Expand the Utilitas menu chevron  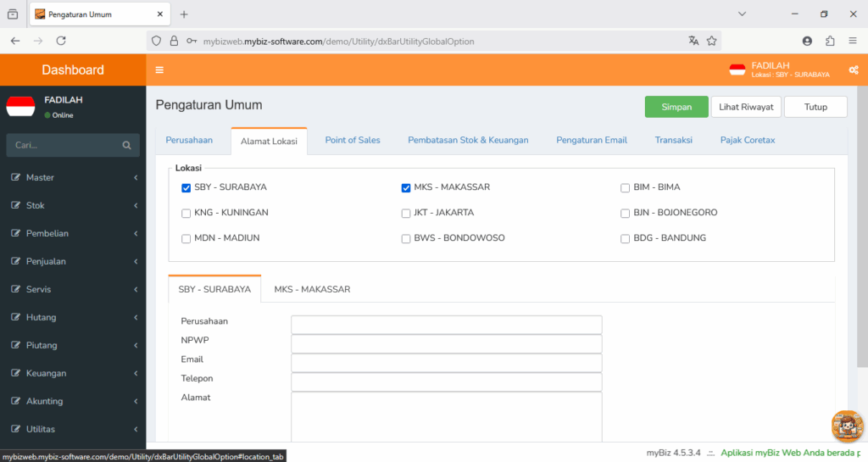point(136,429)
